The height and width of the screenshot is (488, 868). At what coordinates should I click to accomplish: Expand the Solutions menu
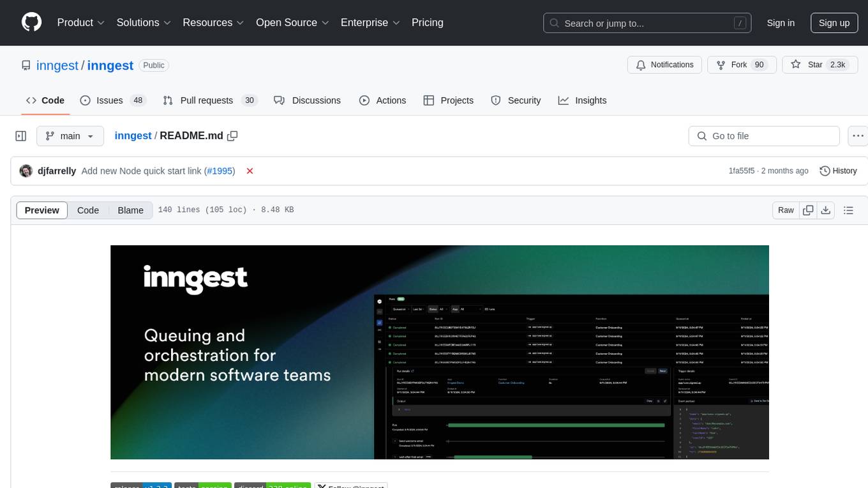point(144,22)
